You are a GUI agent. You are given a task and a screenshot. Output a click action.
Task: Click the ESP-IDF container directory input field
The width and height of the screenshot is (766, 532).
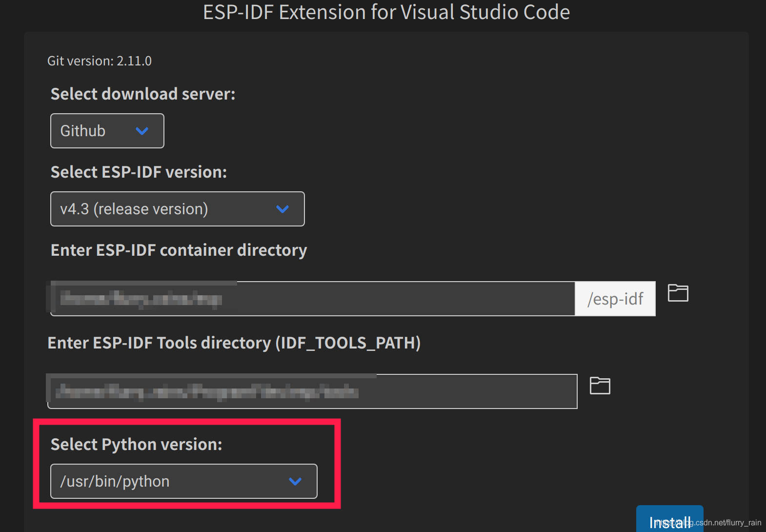pyautogui.click(x=313, y=299)
